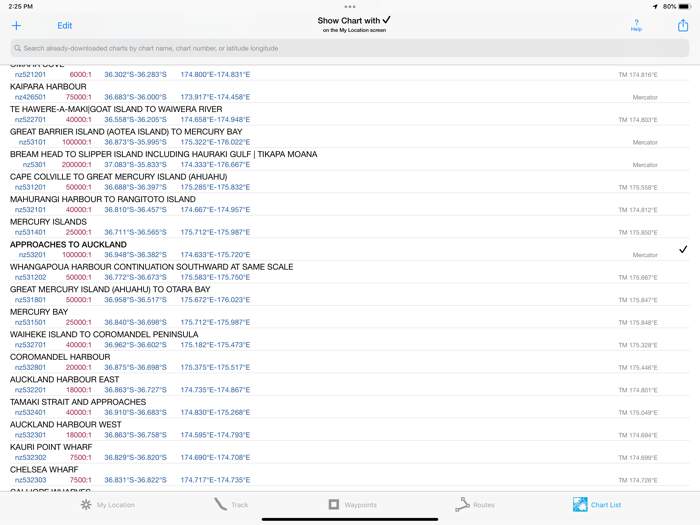Viewport: 700px width, 525px height.
Task: Click chart number nz53201
Action: pos(32,255)
